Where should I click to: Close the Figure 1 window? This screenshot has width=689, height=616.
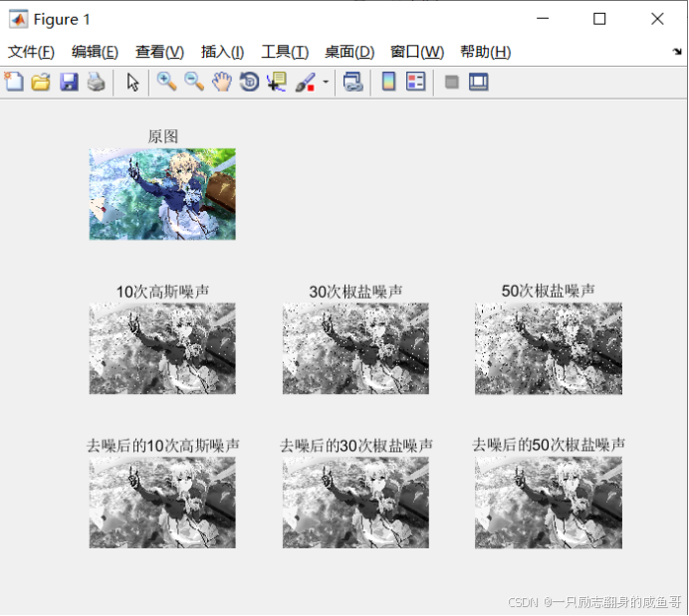(x=657, y=19)
